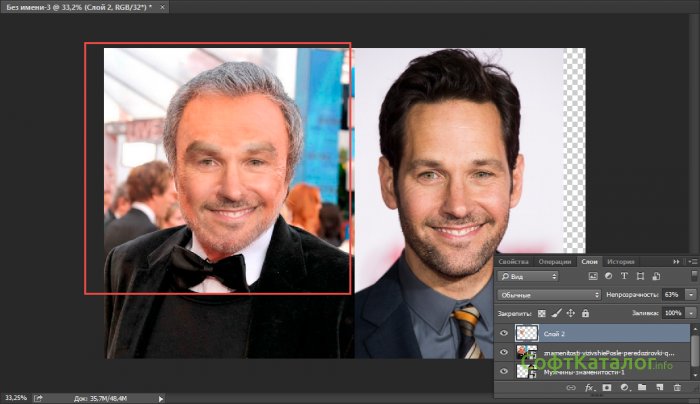
Task: Switch to the Свойства tab
Action: coord(515,260)
